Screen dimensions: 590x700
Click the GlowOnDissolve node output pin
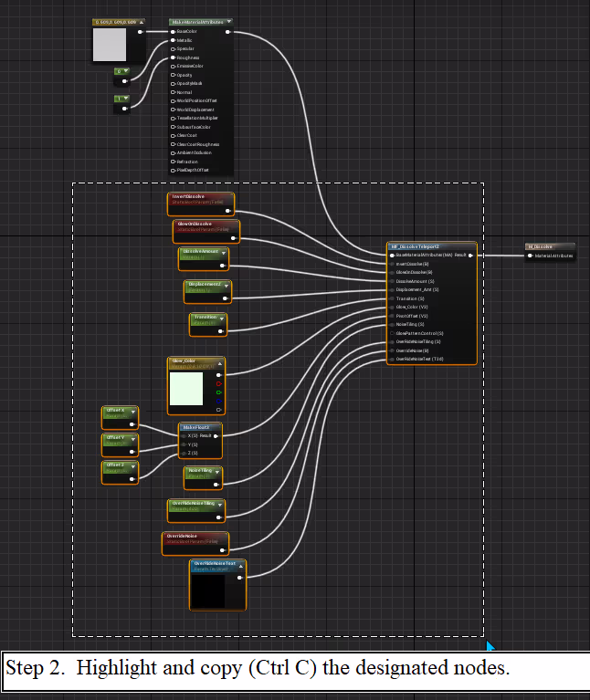233,238
